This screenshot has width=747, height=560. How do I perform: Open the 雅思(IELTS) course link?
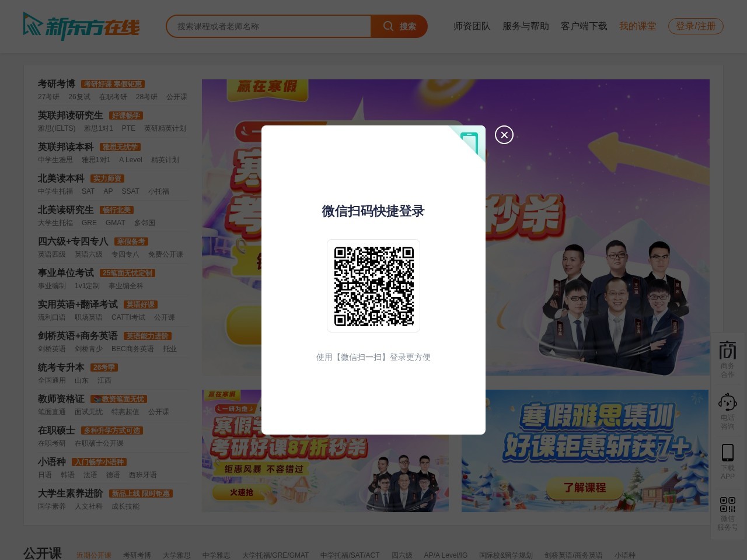coord(57,128)
